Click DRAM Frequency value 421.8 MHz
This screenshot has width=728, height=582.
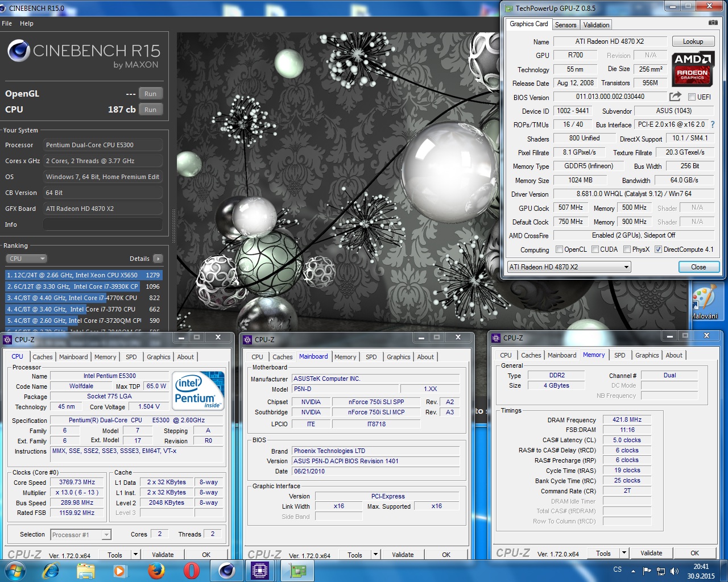click(x=627, y=419)
